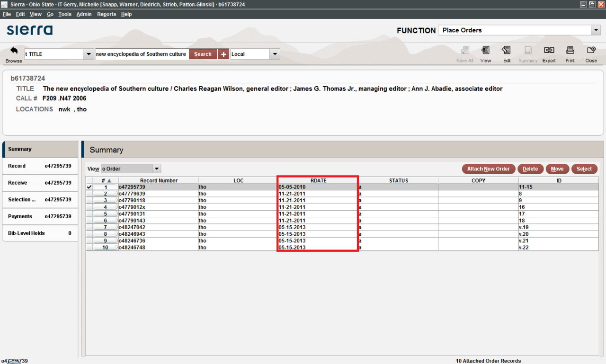
Task: Click call number F209 .N47 2006
Action: [x=64, y=98]
